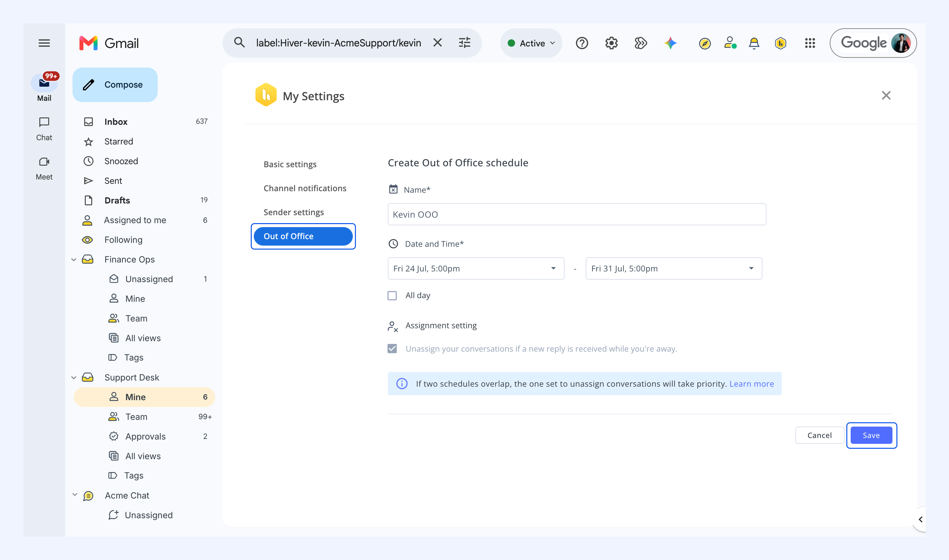This screenshot has height=560, width=949.
Task: Open Chat in the left rail
Action: 44,129
